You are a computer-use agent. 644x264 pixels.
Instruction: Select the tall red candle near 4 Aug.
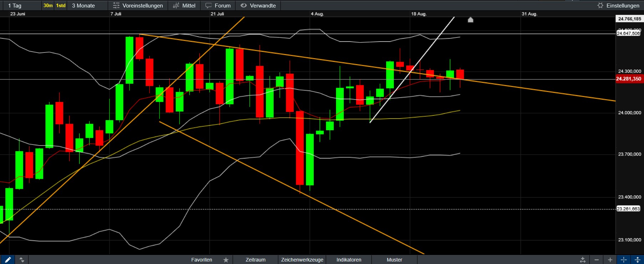click(x=300, y=148)
